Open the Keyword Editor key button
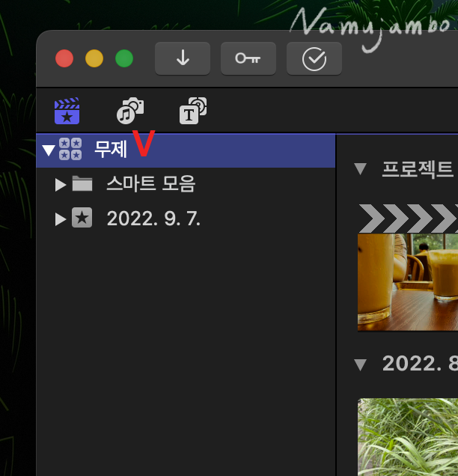Image resolution: width=458 pixels, height=476 pixels. click(248, 58)
